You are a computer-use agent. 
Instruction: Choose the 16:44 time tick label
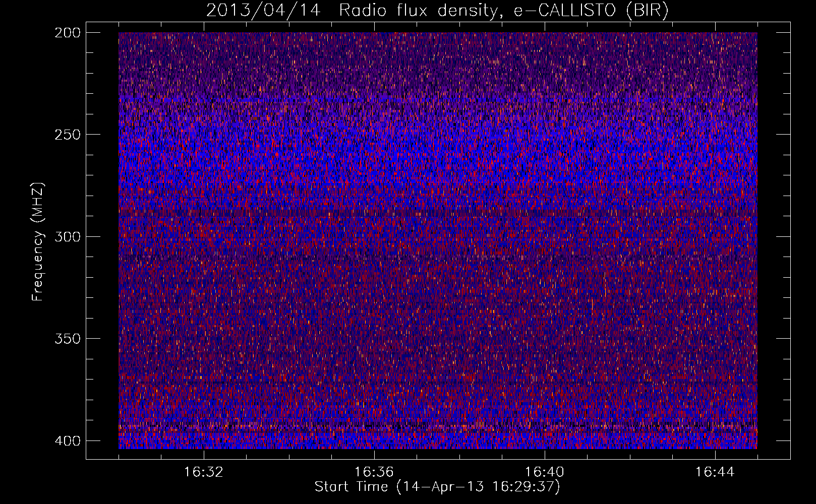[x=715, y=472]
